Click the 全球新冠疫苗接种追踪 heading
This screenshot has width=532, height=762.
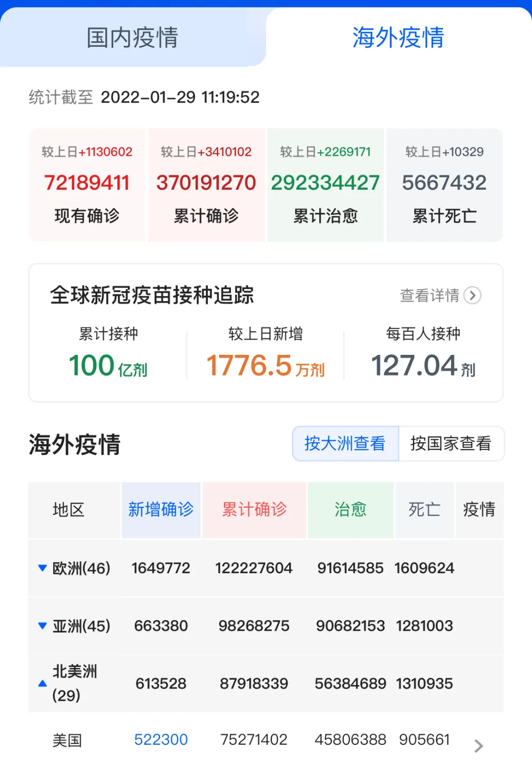pyautogui.click(x=152, y=295)
